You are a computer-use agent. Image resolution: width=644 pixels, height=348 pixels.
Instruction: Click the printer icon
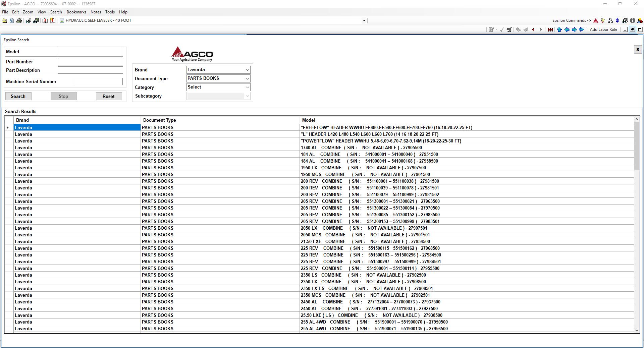coord(19,20)
